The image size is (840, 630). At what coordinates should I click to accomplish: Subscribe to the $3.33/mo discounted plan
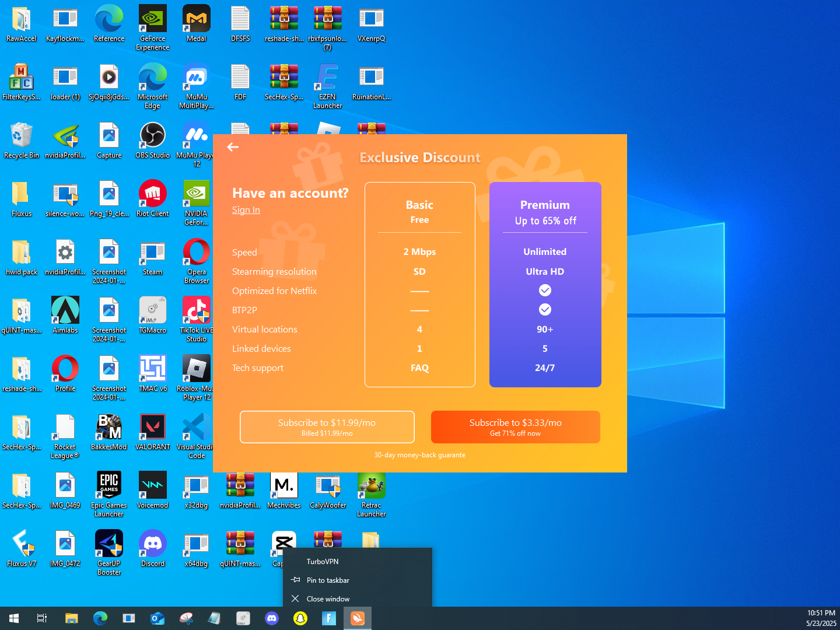point(516,427)
